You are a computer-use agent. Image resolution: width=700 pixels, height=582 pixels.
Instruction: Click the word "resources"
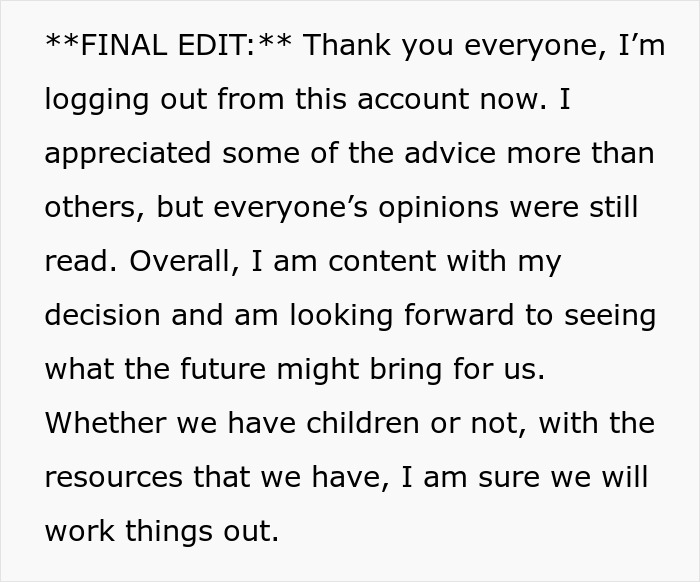pyautogui.click(x=119, y=478)
